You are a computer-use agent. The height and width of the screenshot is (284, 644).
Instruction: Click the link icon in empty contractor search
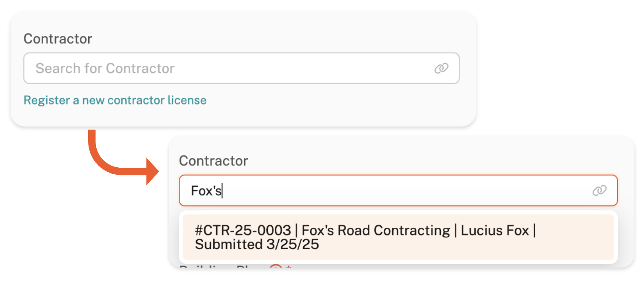(441, 68)
